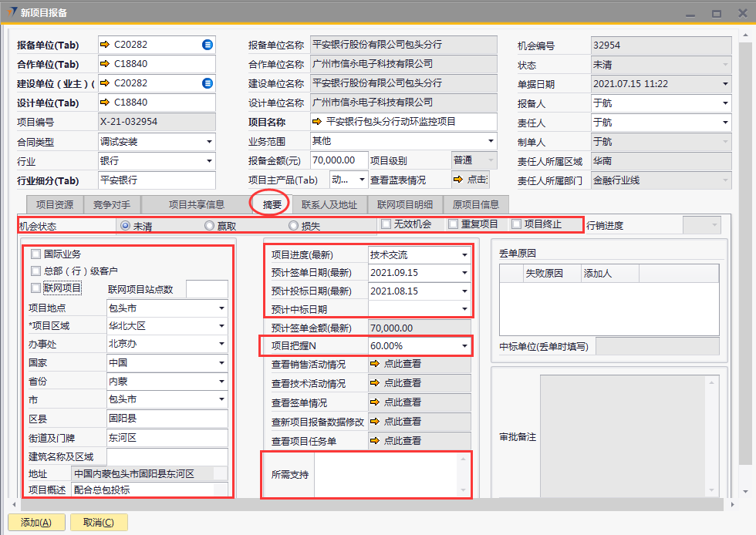Click the arrow icon in 查看蓝表情况 button

[x=459, y=180]
